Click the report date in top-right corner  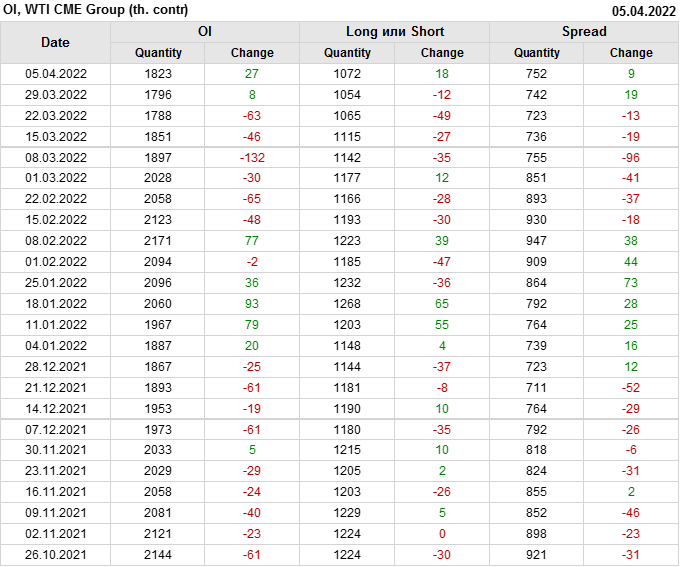point(643,11)
